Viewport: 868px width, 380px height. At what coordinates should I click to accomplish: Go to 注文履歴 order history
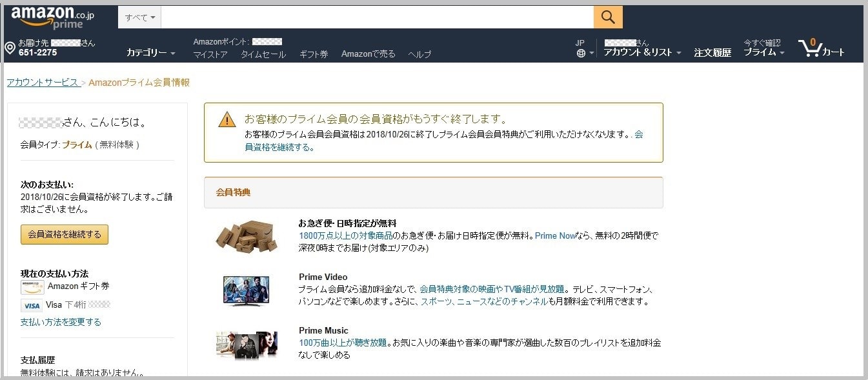(712, 53)
